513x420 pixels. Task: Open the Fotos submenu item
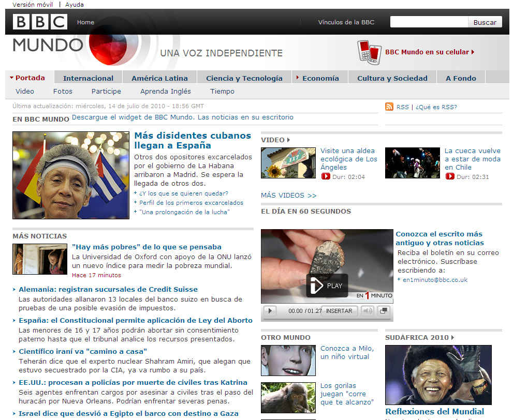coord(63,91)
